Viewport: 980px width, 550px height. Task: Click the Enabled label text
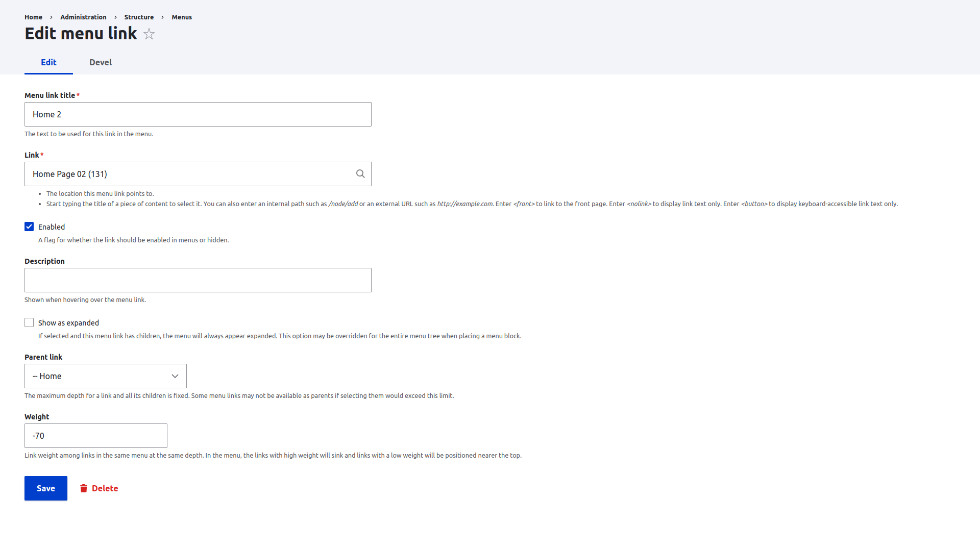[52, 227]
